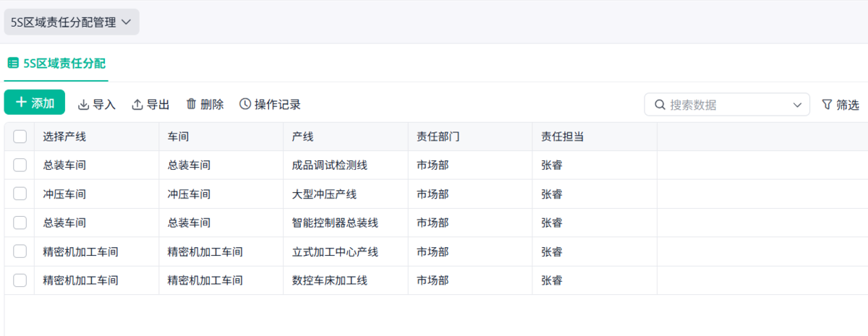Click the delete (删除) trash icon
The width and height of the screenshot is (868, 336).
tap(191, 104)
